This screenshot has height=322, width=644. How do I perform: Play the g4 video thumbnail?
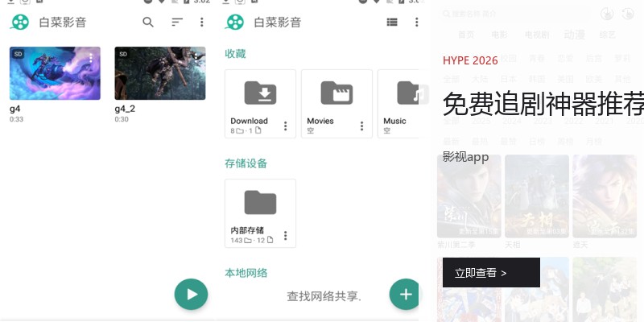55,73
